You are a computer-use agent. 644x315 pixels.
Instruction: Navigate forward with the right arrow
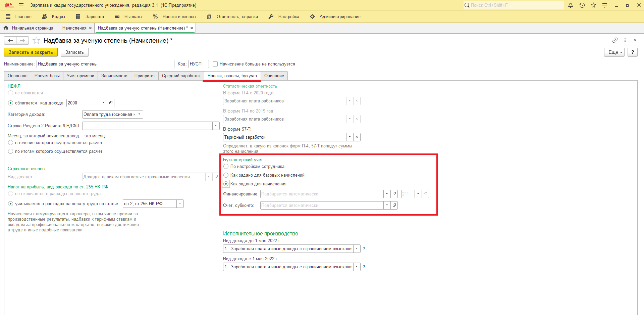[x=22, y=40]
